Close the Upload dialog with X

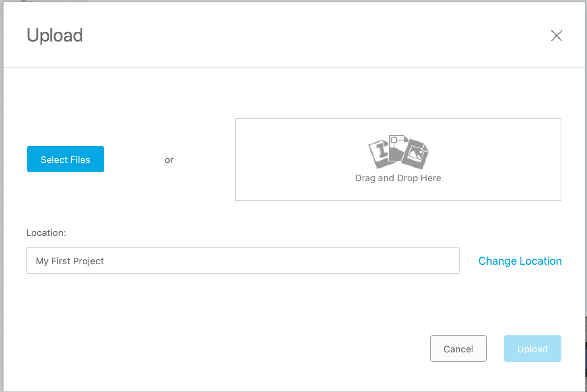coord(557,36)
